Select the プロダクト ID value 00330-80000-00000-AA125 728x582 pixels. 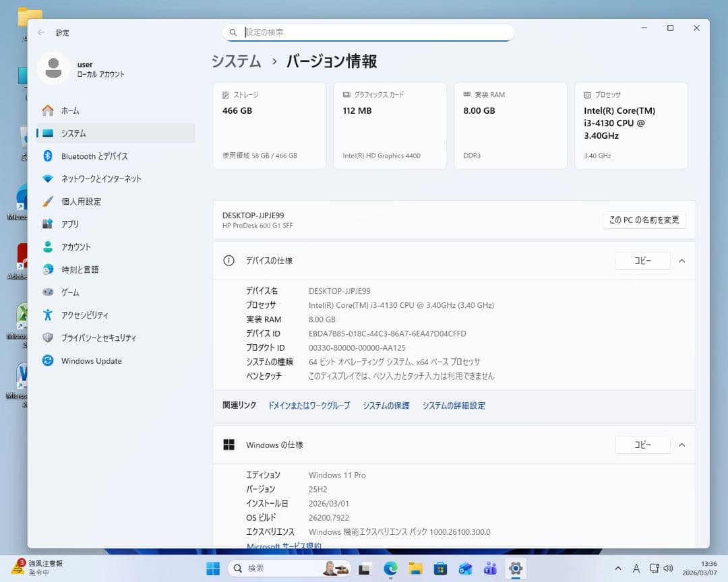point(357,348)
